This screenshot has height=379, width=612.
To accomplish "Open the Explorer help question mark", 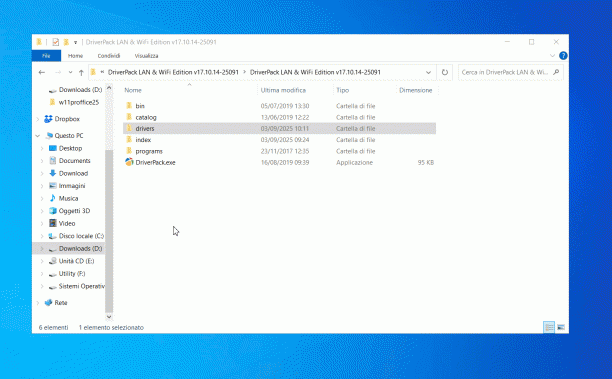I will pos(563,56).
